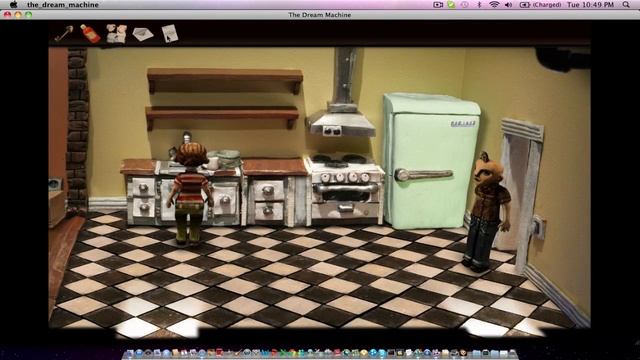Open bottom drawer of cabinet beside the stove
640x360 pixels.
[268, 211]
